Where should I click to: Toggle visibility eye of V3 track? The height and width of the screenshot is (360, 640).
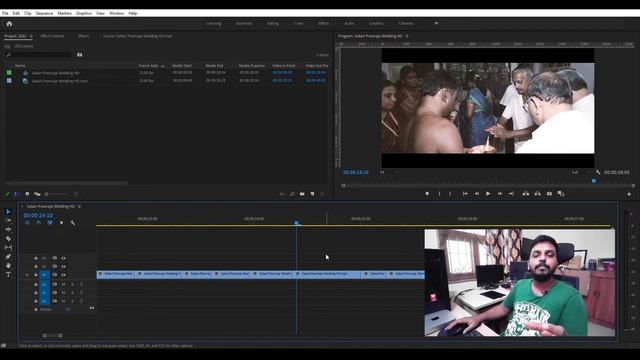(63, 258)
